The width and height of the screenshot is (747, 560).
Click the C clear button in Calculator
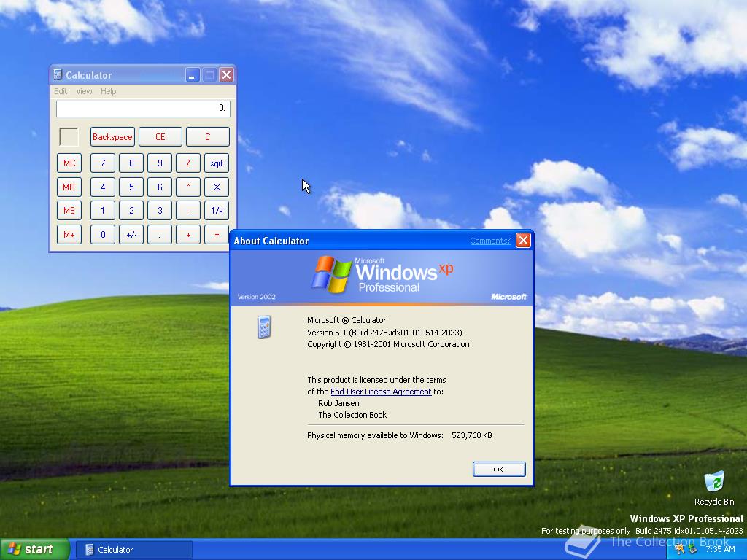click(208, 136)
